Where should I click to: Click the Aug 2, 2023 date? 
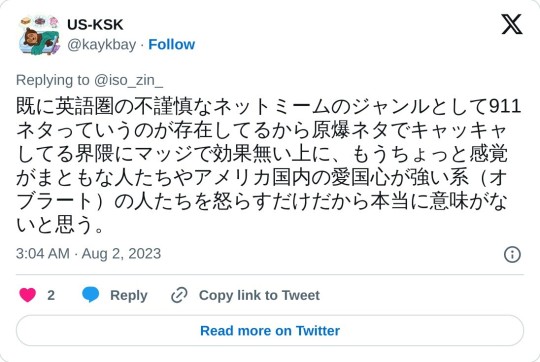(121, 254)
